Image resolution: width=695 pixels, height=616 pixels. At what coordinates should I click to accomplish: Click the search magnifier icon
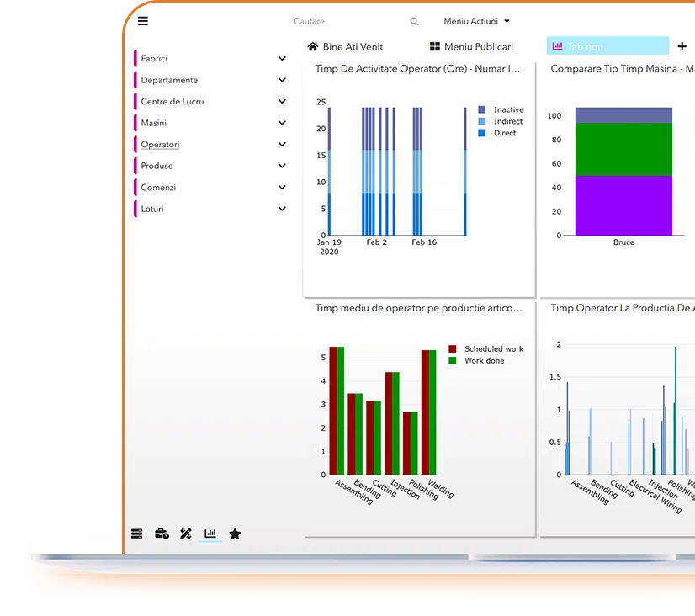pyautogui.click(x=414, y=22)
